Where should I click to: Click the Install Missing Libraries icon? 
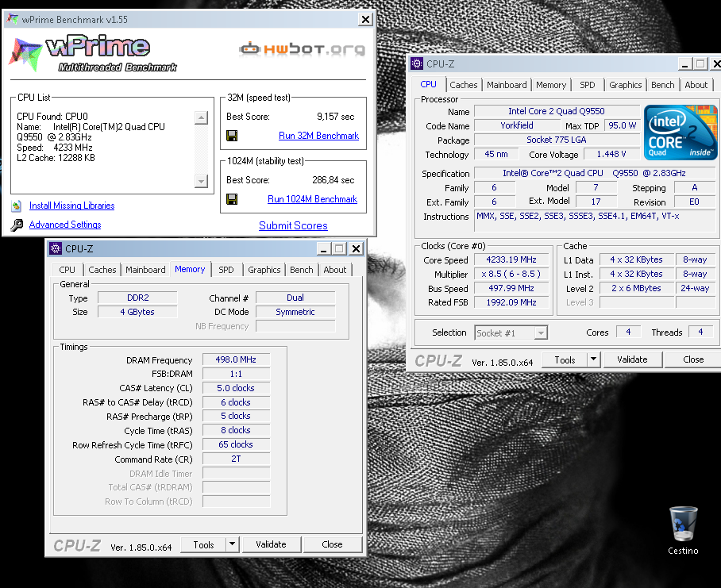[x=17, y=206]
